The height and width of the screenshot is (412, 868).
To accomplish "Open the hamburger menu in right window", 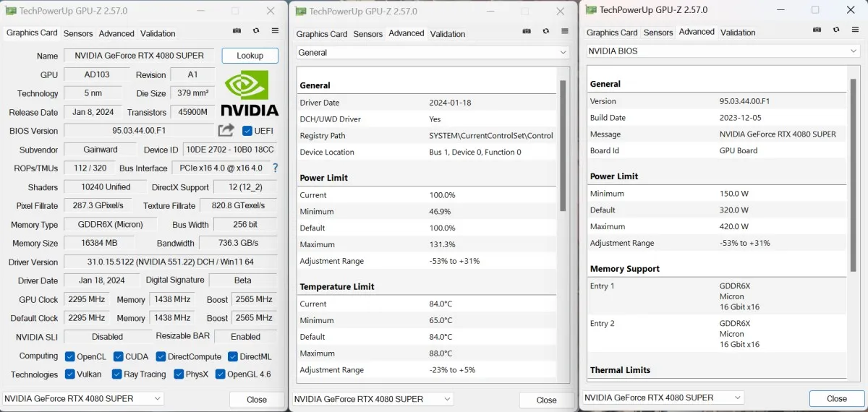I will [856, 30].
